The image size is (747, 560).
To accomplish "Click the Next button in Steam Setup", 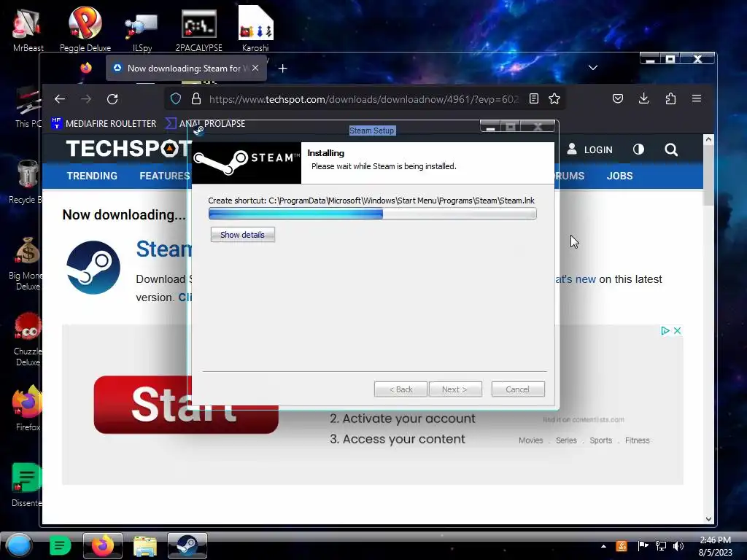I will (x=455, y=389).
